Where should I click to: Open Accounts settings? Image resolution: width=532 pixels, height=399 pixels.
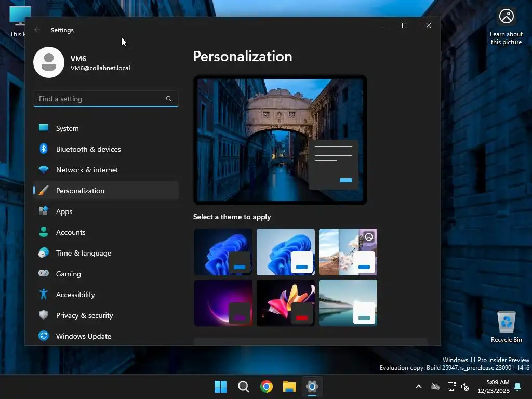pos(106,232)
